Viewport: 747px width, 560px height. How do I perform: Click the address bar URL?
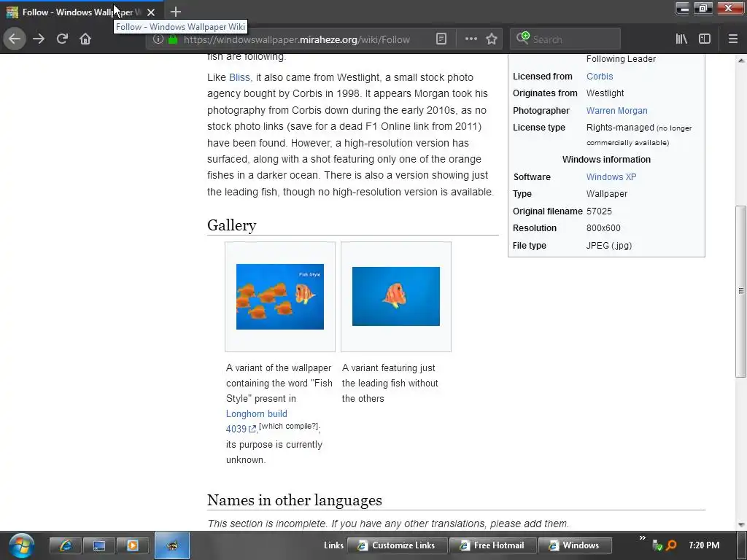(x=296, y=39)
